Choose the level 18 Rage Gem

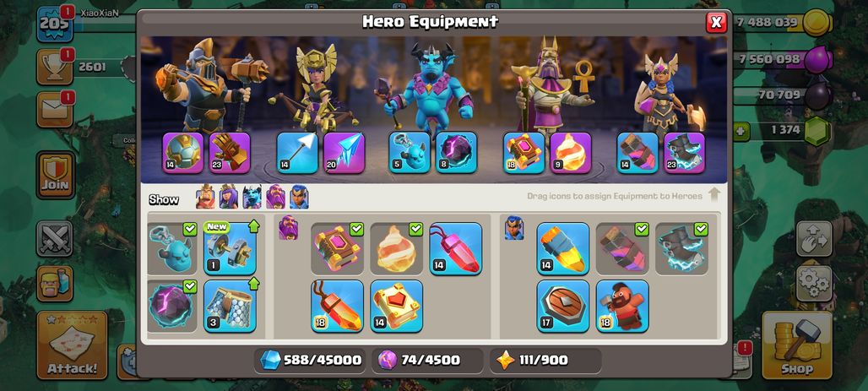pos(337,306)
